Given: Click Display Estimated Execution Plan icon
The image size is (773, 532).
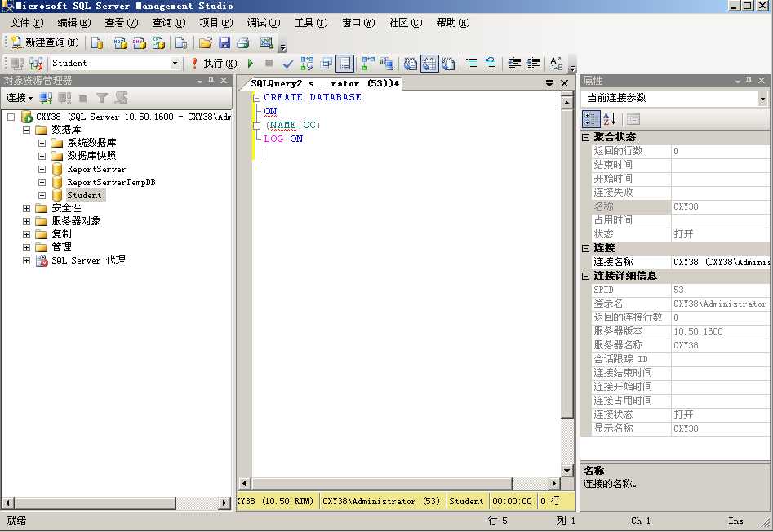Looking at the screenshot, I should [307, 63].
